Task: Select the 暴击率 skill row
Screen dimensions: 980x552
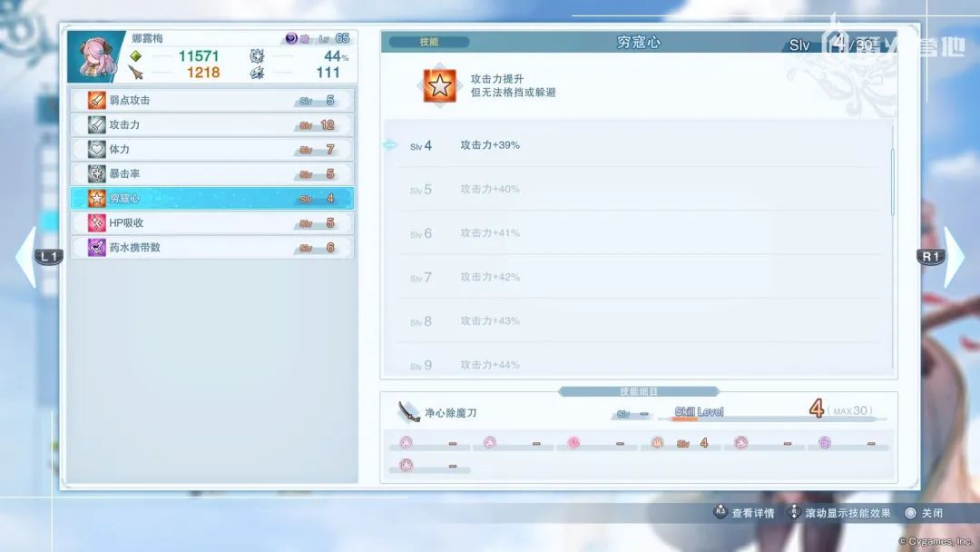Action: tap(211, 173)
